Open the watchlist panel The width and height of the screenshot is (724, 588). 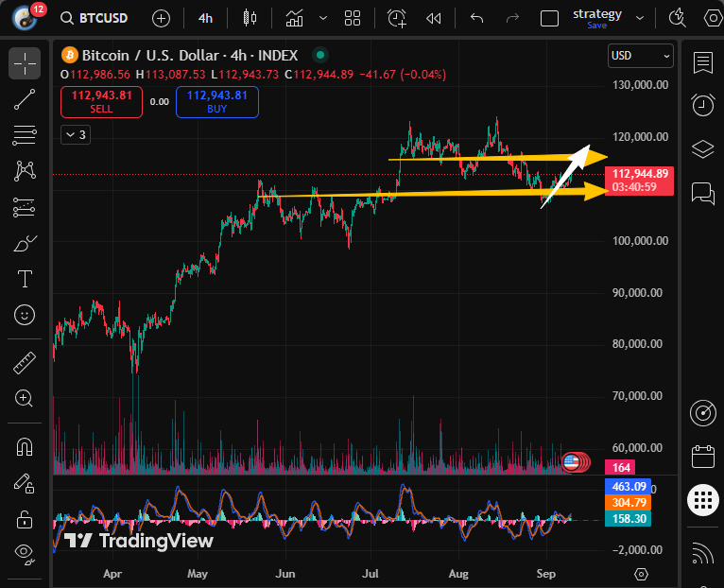click(703, 62)
